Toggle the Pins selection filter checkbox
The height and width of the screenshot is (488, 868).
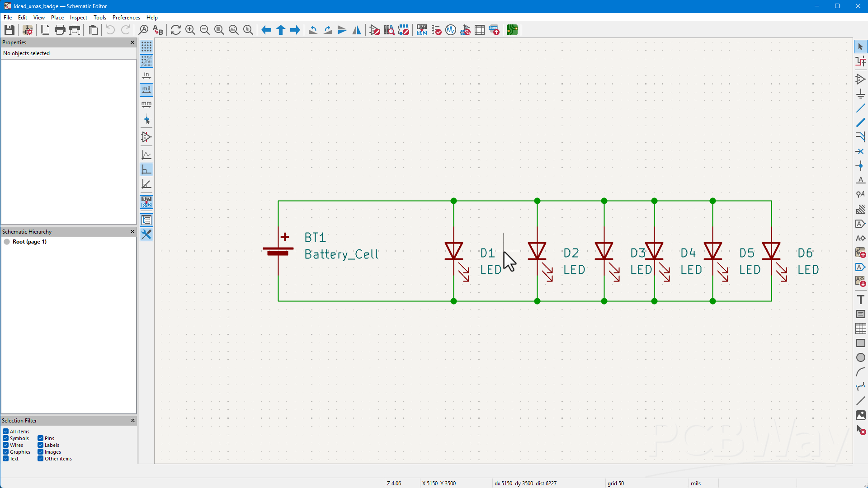coord(41,438)
